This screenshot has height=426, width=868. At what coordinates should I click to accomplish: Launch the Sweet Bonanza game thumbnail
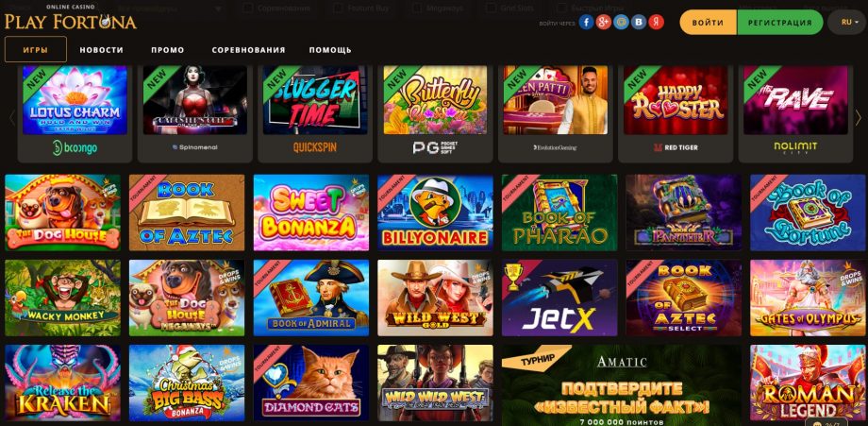click(311, 213)
